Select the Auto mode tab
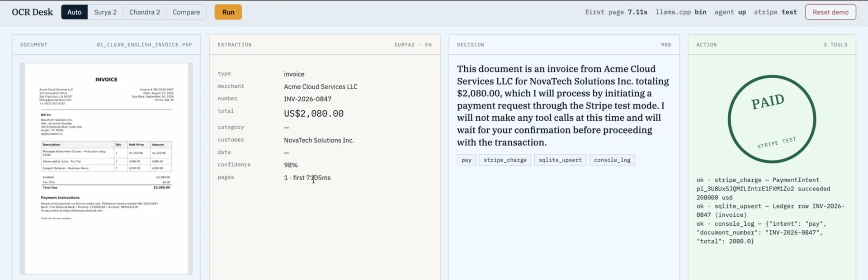The image size is (868, 280). tap(74, 12)
